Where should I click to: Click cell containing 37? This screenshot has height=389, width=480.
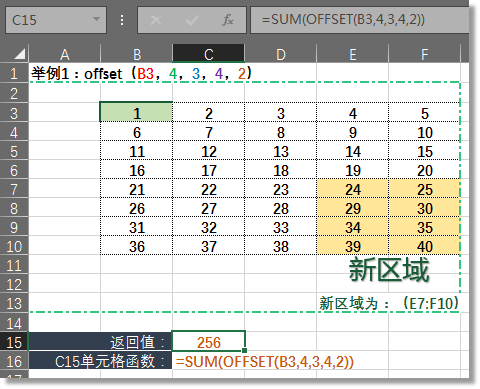[209, 246]
